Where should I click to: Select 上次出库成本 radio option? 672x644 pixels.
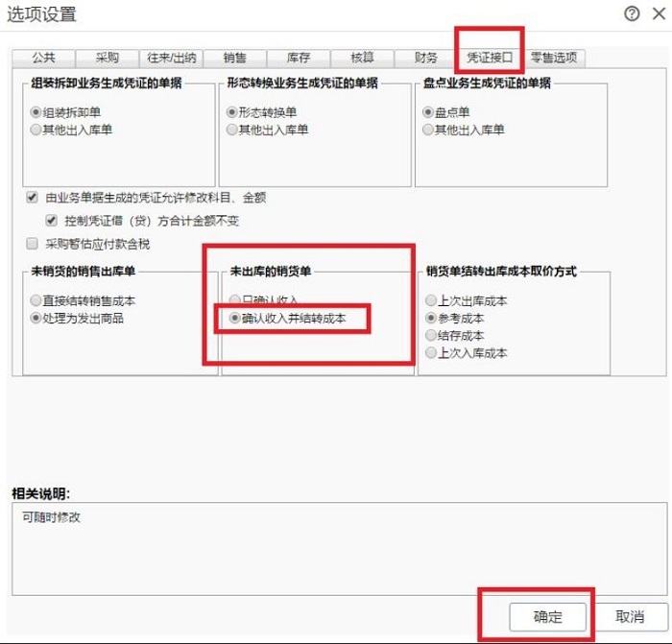pos(467,300)
